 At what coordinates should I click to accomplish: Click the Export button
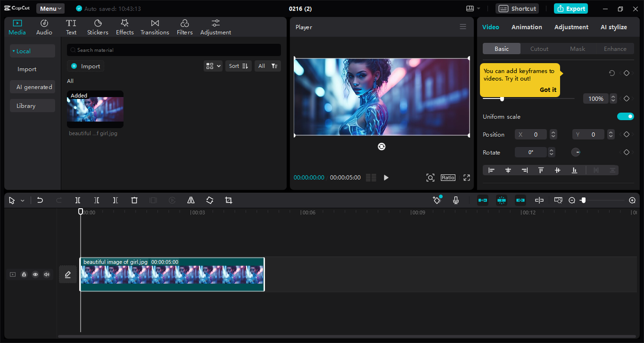click(x=571, y=9)
